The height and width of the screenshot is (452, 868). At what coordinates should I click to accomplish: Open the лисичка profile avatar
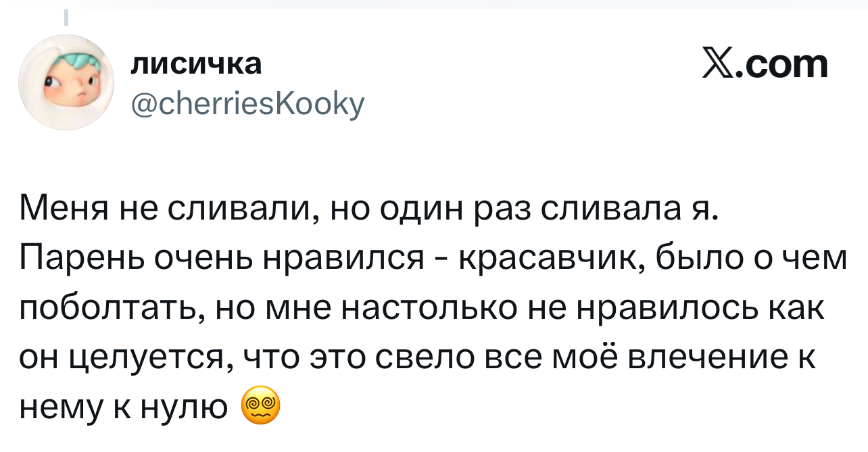[66, 82]
